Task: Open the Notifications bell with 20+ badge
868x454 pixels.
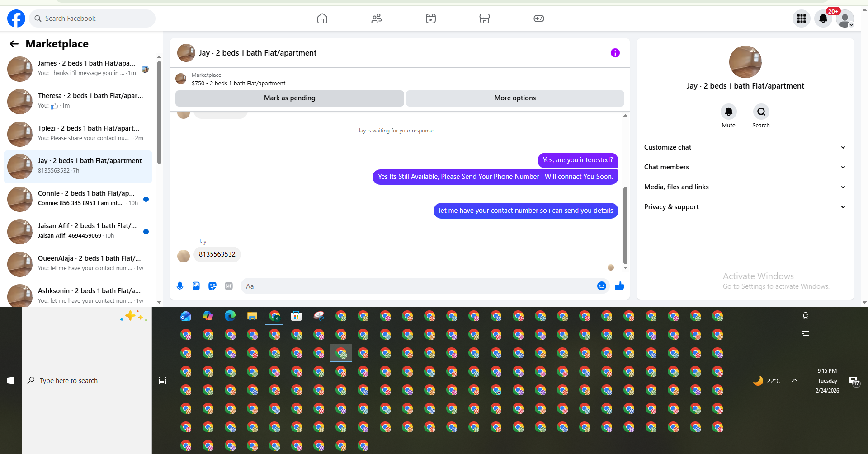Action: click(823, 19)
